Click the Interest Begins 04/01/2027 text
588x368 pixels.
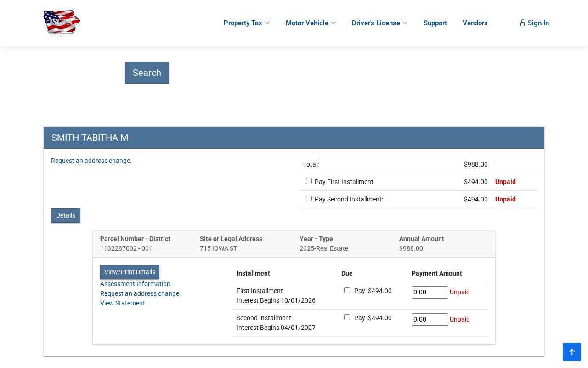276,328
